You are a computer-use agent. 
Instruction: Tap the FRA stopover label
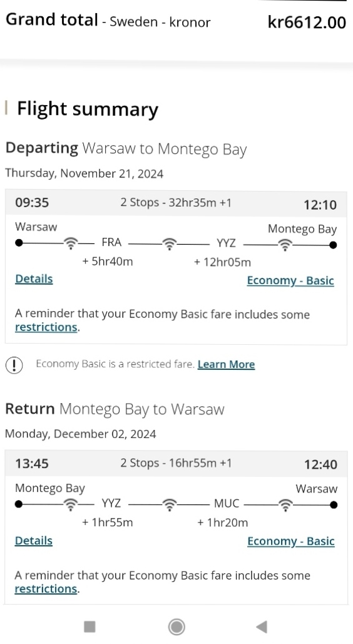coord(111,243)
